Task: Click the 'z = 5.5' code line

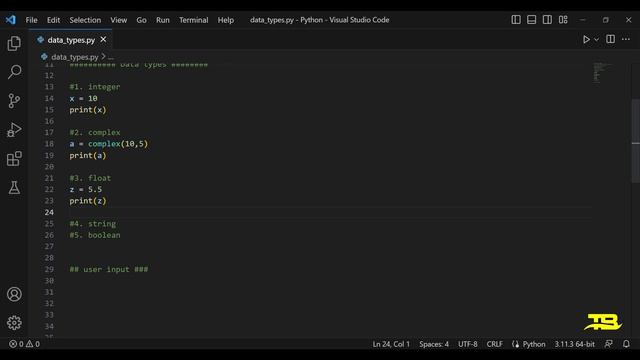Action: click(x=86, y=189)
